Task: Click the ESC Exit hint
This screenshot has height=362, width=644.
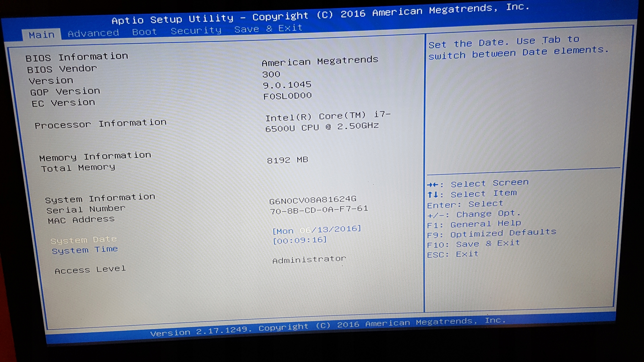Action: coord(453,254)
